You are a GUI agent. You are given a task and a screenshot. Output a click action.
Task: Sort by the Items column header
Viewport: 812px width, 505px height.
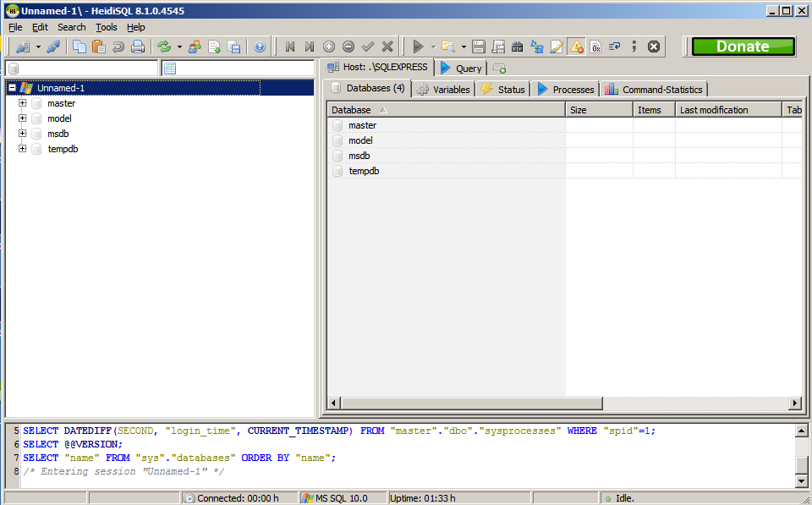pos(654,110)
